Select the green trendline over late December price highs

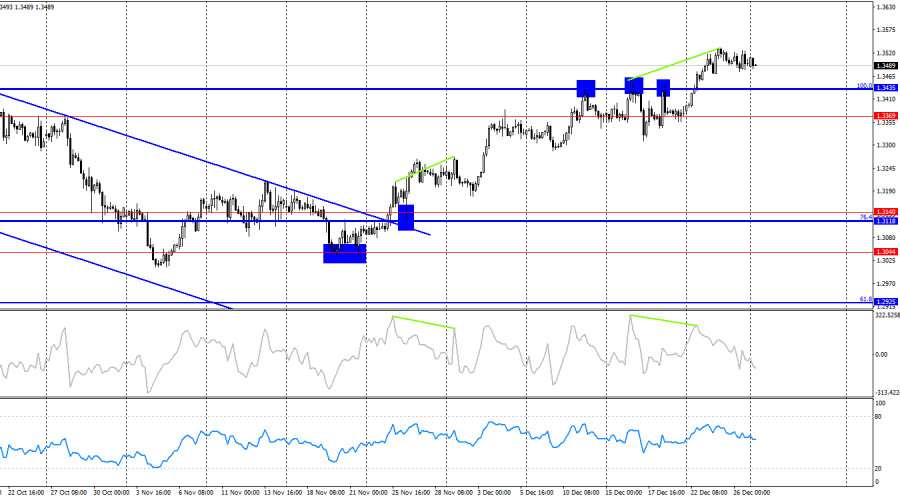(x=674, y=64)
